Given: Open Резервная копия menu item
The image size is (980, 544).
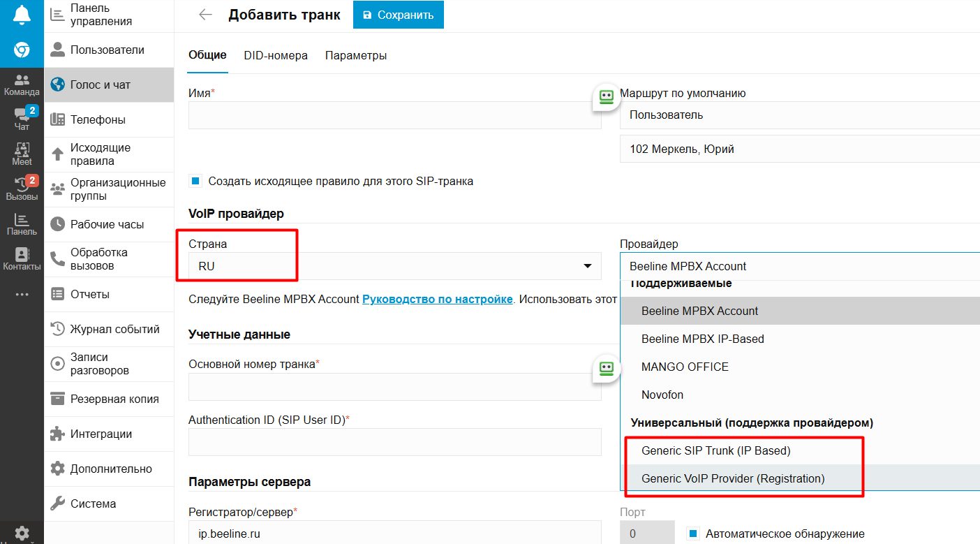Looking at the screenshot, I should (109, 399).
